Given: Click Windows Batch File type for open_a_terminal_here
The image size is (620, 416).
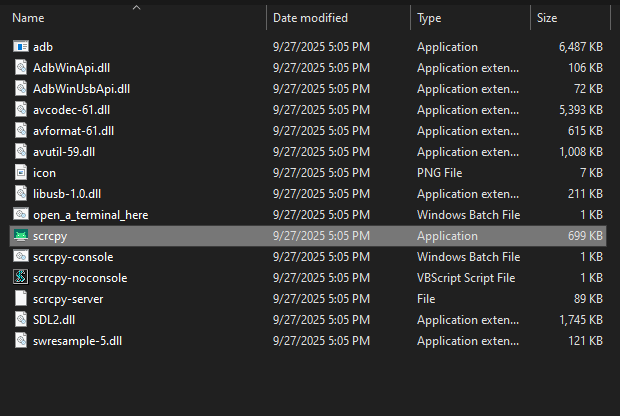Looking at the screenshot, I should click(469, 215).
